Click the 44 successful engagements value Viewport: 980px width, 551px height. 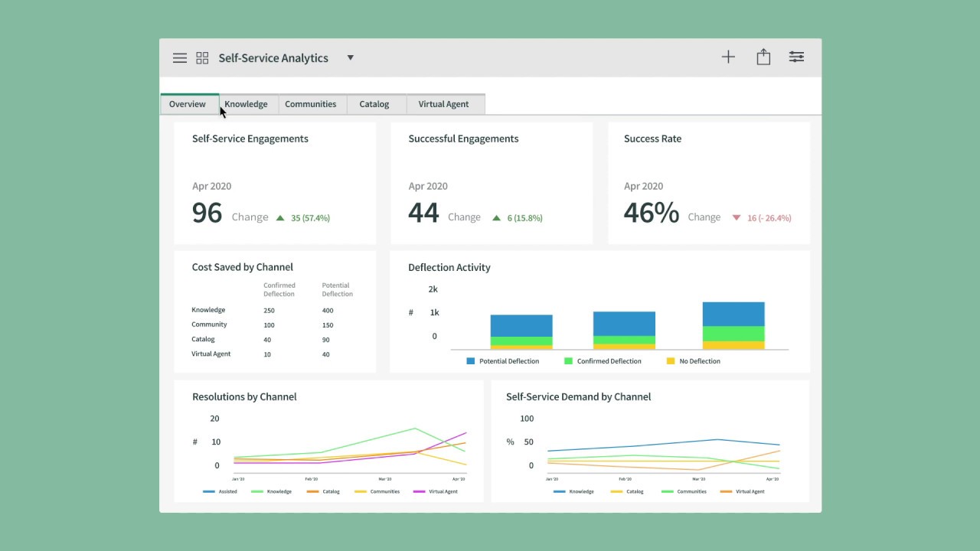tap(423, 213)
